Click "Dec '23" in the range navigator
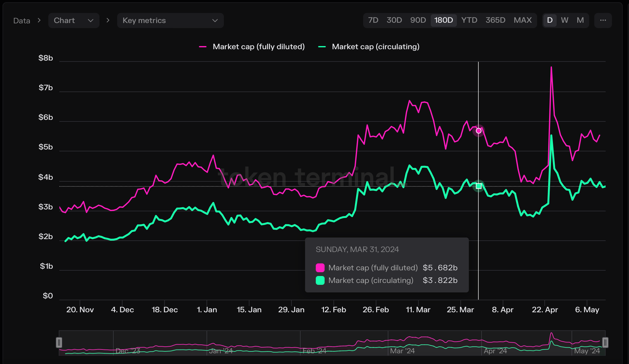The width and height of the screenshot is (629, 364). coord(128,351)
